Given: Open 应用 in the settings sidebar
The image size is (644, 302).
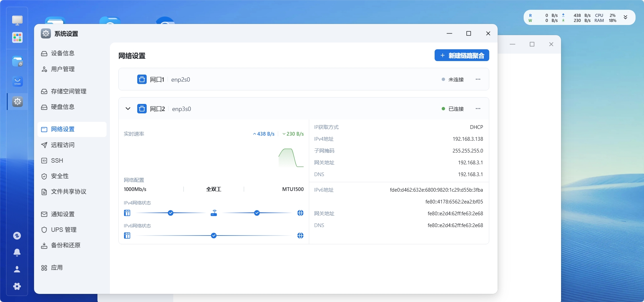Looking at the screenshot, I should [x=72, y=268].
